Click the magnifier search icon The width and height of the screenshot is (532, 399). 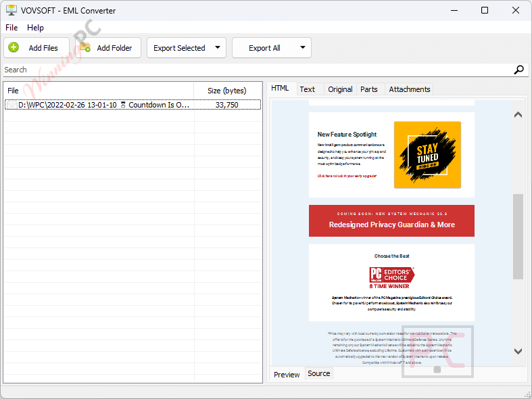coord(518,70)
